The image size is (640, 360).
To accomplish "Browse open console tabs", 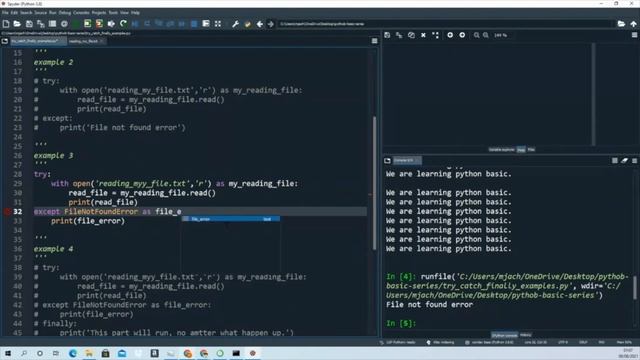I will 387,161.
